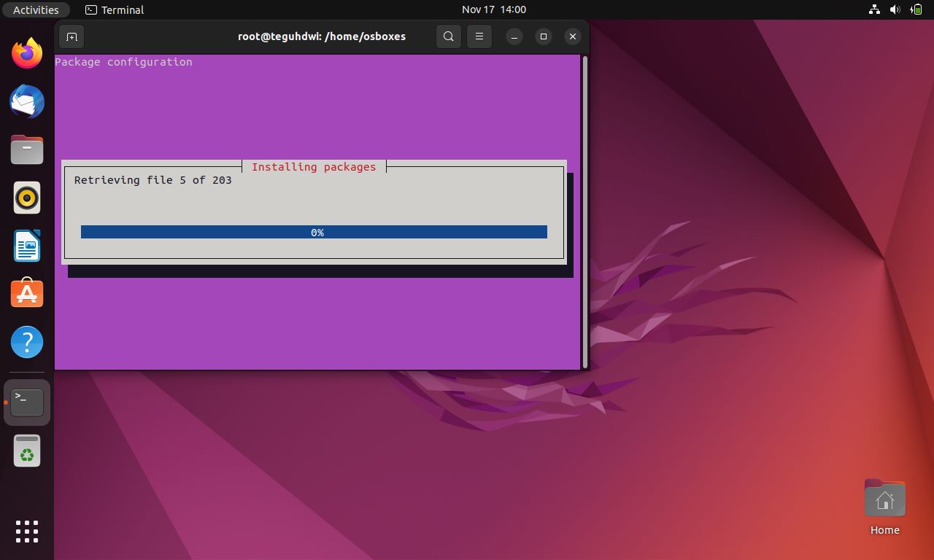The height and width of the screenshot is (560, 934).
Task: Click the 0% installation progress bar
Action: click(314, 232)
